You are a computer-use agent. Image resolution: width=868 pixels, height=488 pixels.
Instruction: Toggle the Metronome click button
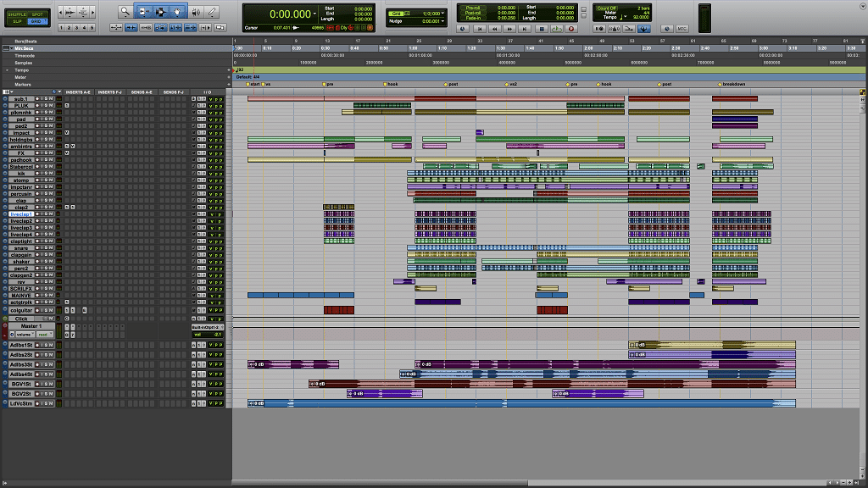[615, 29]
